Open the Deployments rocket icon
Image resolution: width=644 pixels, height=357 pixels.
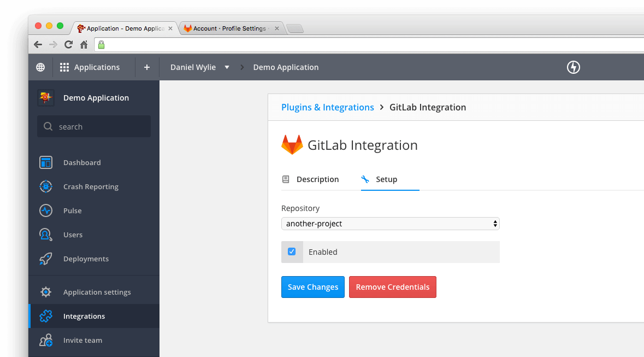[86, 259]
